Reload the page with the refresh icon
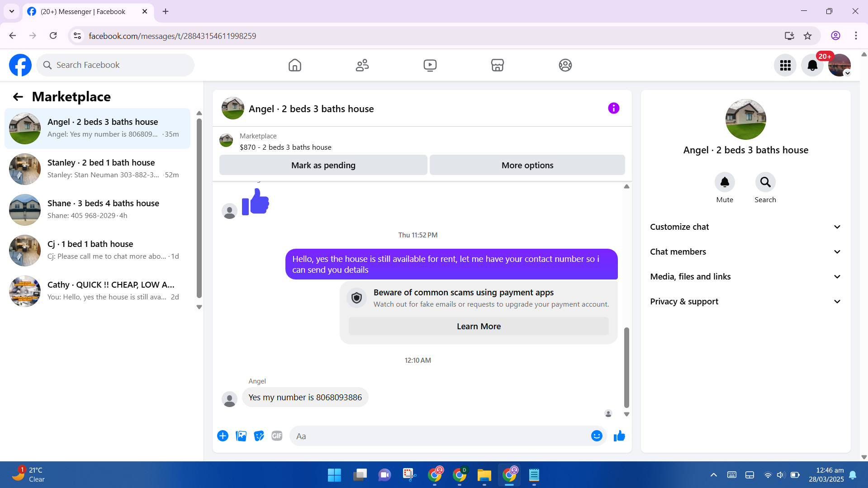The image size is (868, 488). coord(53,36)
